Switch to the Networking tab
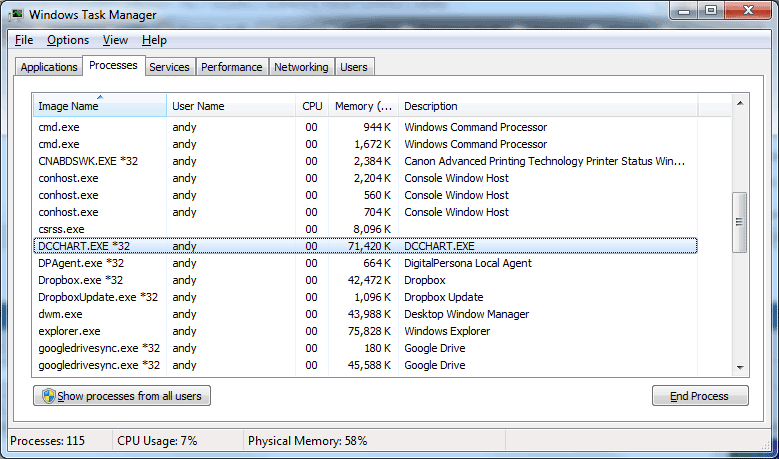The image size is (779, 459). click(301, 67)
